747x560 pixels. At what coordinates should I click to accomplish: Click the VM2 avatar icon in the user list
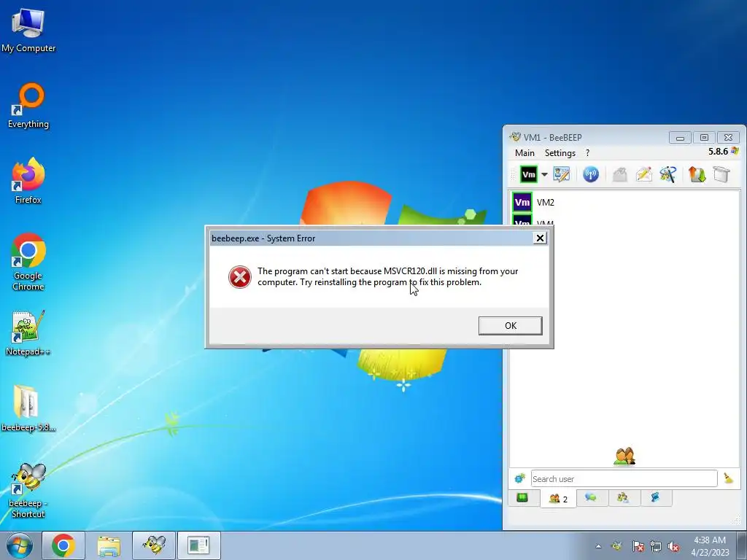click(522, 203)
